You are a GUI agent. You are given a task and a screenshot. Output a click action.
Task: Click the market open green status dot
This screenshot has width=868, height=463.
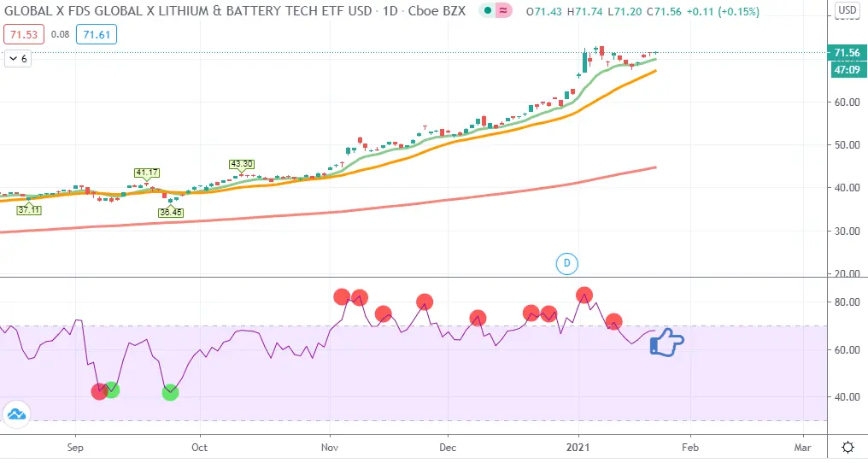click(488, 10)
